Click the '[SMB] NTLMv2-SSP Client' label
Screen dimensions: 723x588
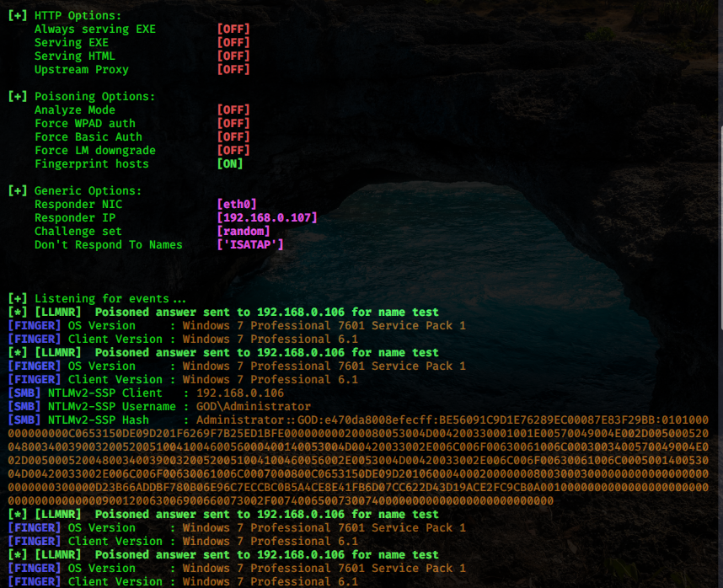coord(85,393)
